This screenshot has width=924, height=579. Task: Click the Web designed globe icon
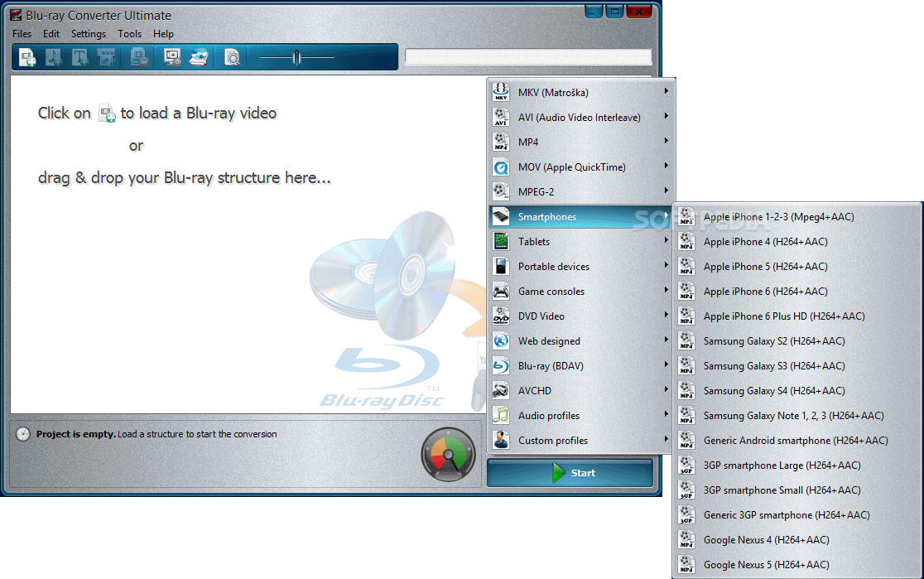click(x=501, y=340)
